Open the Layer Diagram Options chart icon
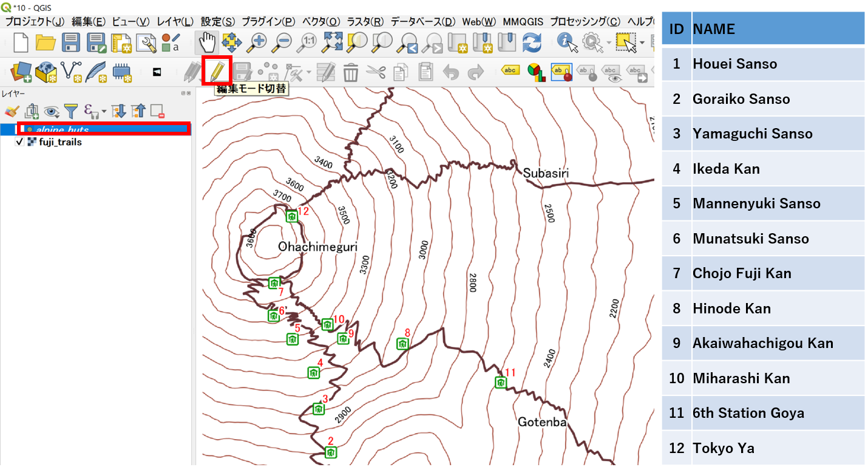868x467 pixels. [x=535, y=72]
